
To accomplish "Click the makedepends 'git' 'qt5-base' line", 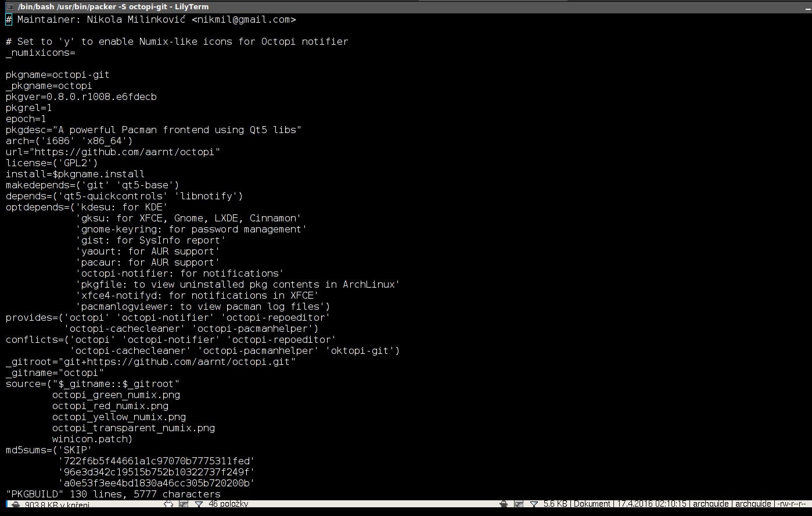I will [92, 185].
